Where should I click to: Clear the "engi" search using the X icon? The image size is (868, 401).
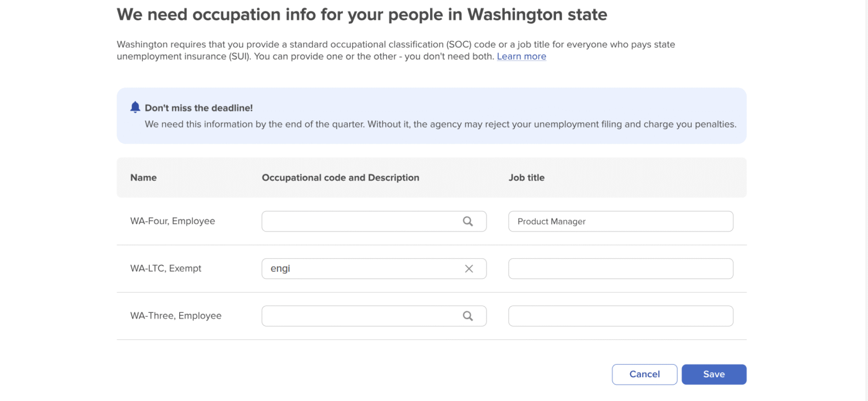click(469, 268)
